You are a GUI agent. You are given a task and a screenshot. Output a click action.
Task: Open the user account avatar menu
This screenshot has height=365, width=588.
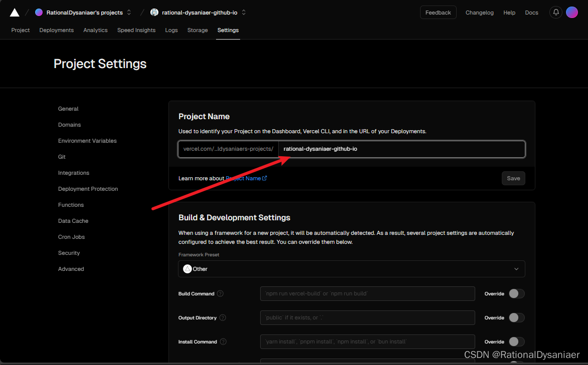pyautogui.click(x=571, y=13)
